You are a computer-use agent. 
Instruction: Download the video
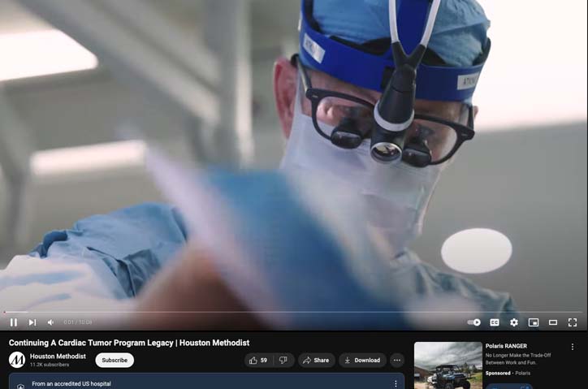click(x=362, y=360)
